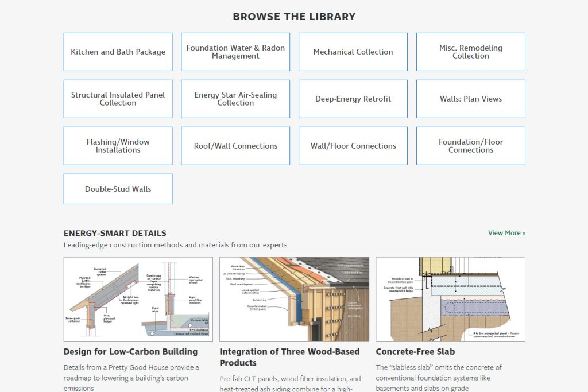Select Structural Insulated Panel Collection
This screenshot has height=392, width=588.
(x=118, y=99)
